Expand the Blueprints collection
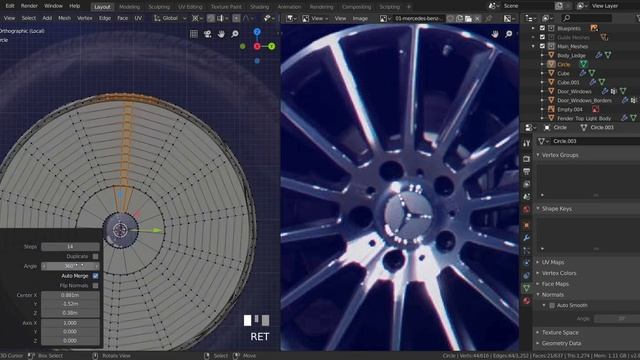This screenshot has height=360, width=640. (x=533, y=28)
